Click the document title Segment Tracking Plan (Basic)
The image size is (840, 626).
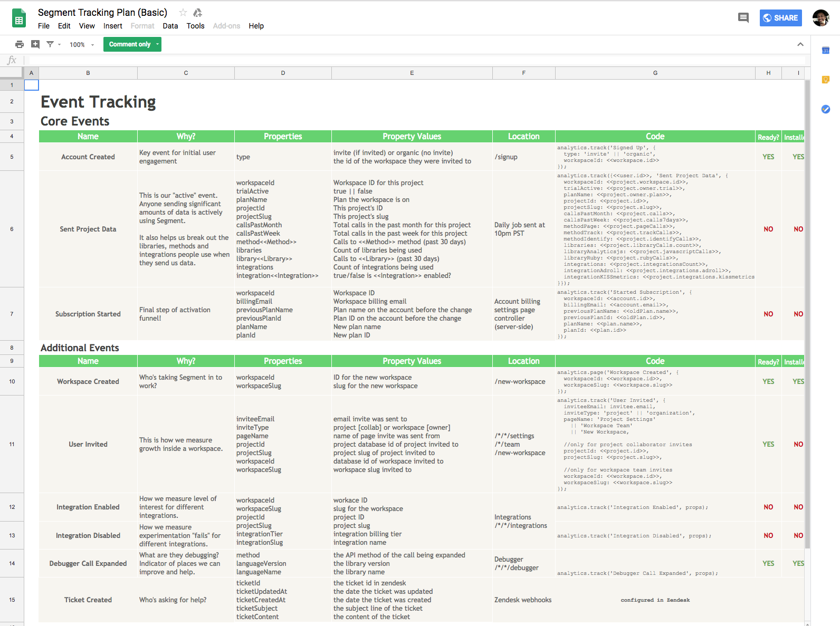102,12
